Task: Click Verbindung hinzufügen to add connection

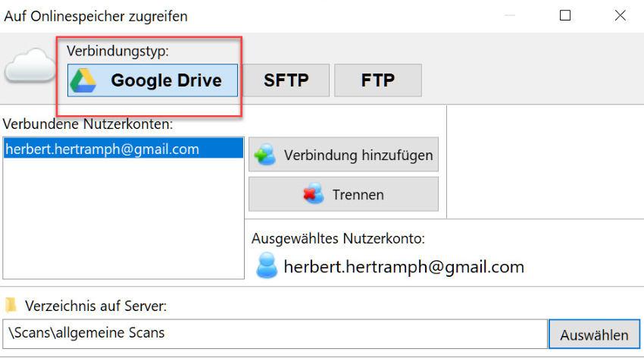Action: click(343, 155)
